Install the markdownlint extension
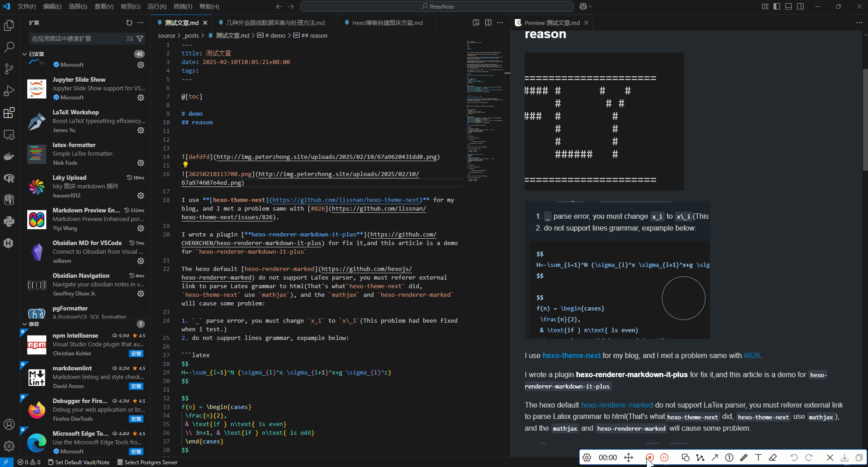Screen dimensions: 868x467 coord(136,386)
